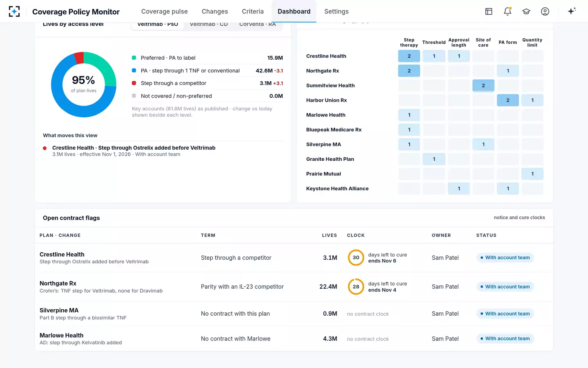Click Crestline Health Step therapy cell
The image size is (588, 368).
tap(409, 56)
